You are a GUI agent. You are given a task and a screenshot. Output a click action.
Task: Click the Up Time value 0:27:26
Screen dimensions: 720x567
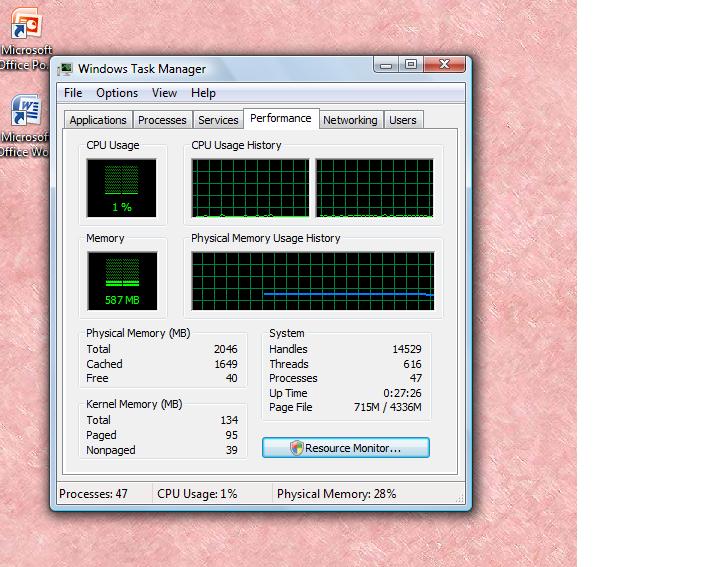[x=402, y=393]
